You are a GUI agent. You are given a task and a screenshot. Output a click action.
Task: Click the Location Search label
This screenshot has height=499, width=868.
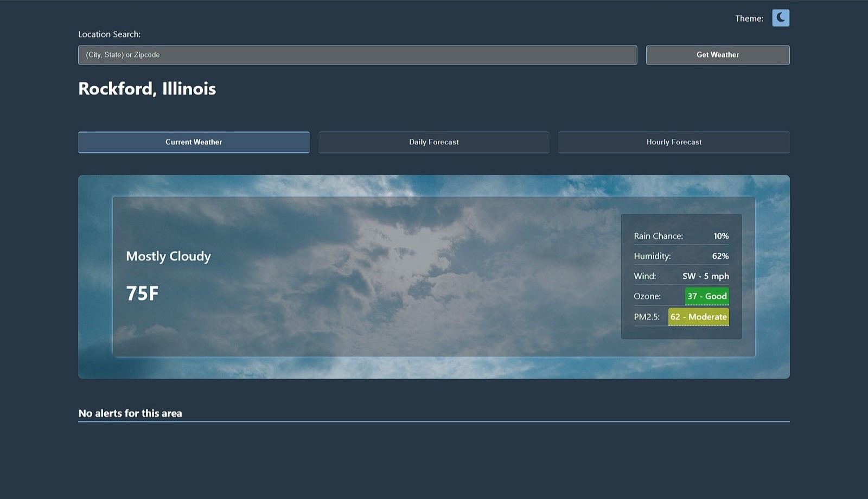tap(109, 34)
